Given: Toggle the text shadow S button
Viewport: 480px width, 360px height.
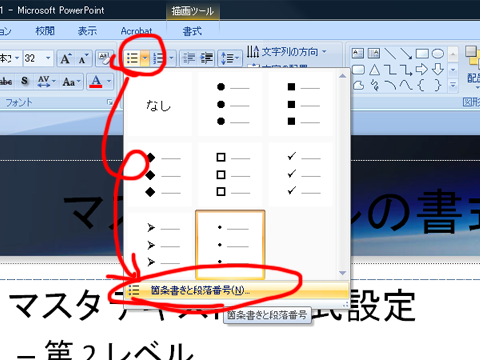Looking at the screenshot, I should tap(24, 81).
